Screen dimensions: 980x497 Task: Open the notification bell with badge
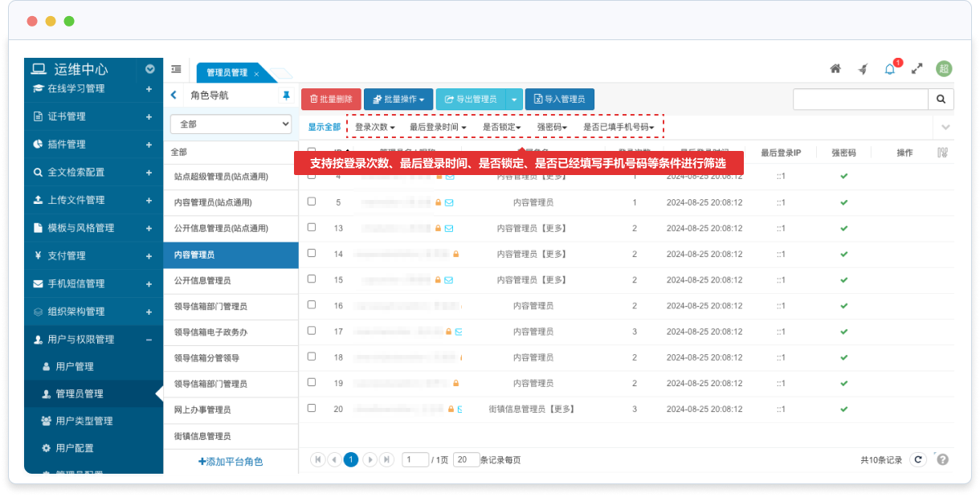point(890,69)
